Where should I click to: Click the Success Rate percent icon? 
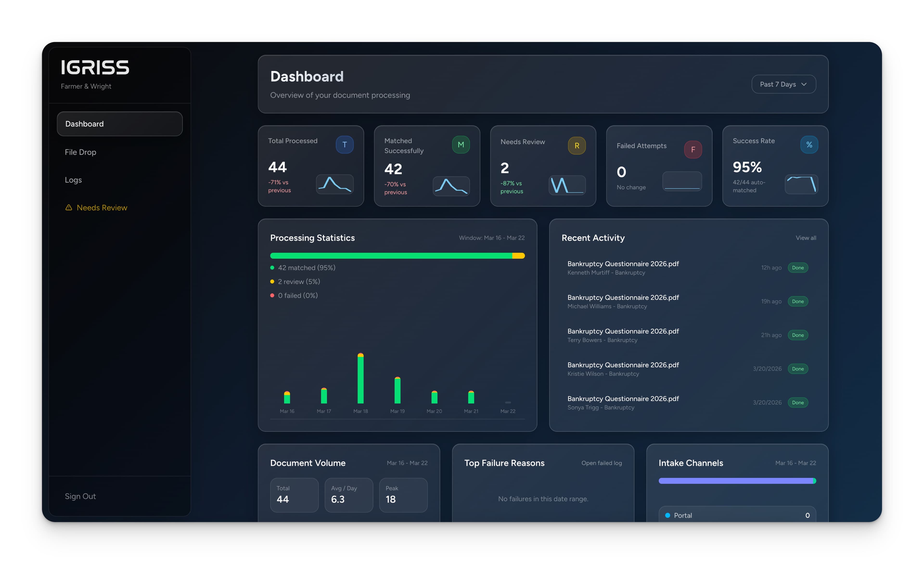810,144
